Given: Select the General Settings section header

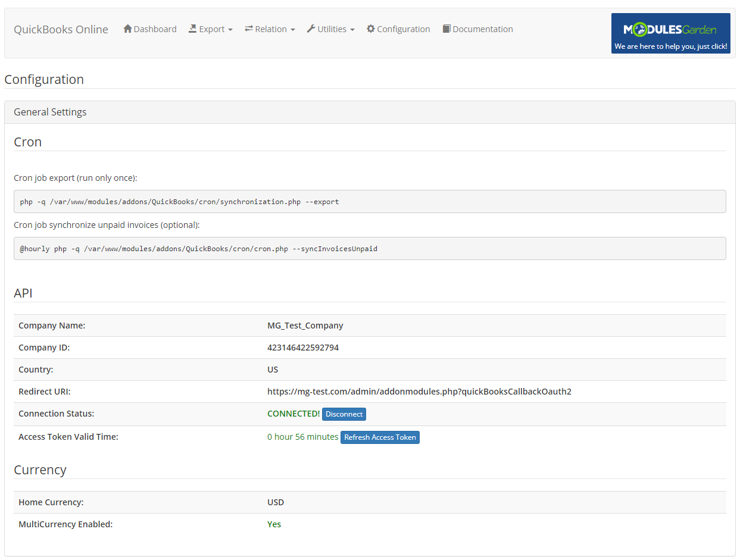Looking at the screenshot, I should click(50, 112).
